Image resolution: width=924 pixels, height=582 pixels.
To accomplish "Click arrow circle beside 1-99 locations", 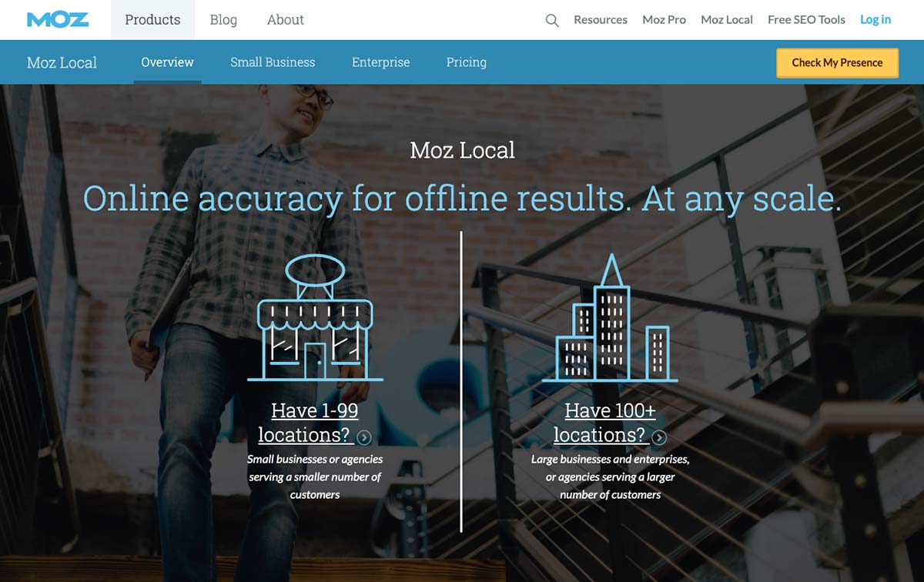I will pyautogui.click(x=364, y=437).
